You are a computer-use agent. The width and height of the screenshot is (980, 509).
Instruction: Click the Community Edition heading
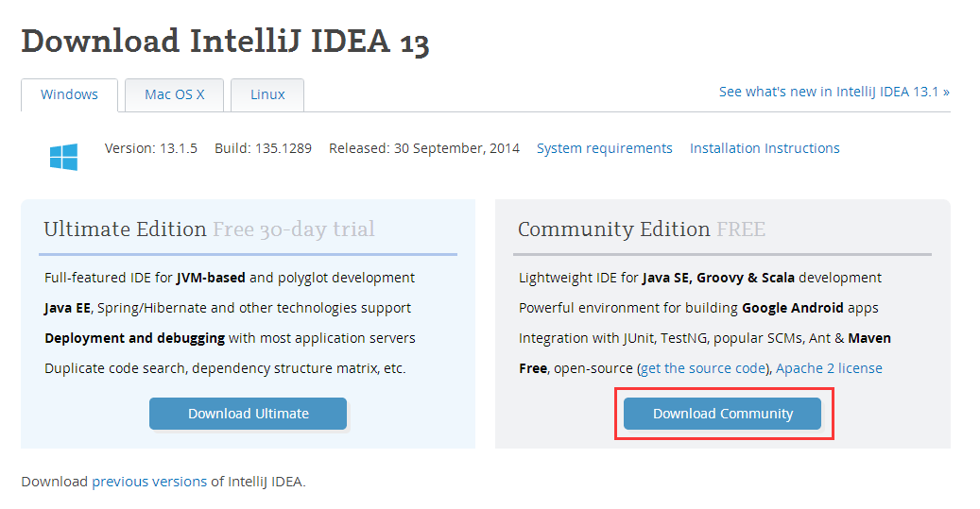tap(613, 229)
